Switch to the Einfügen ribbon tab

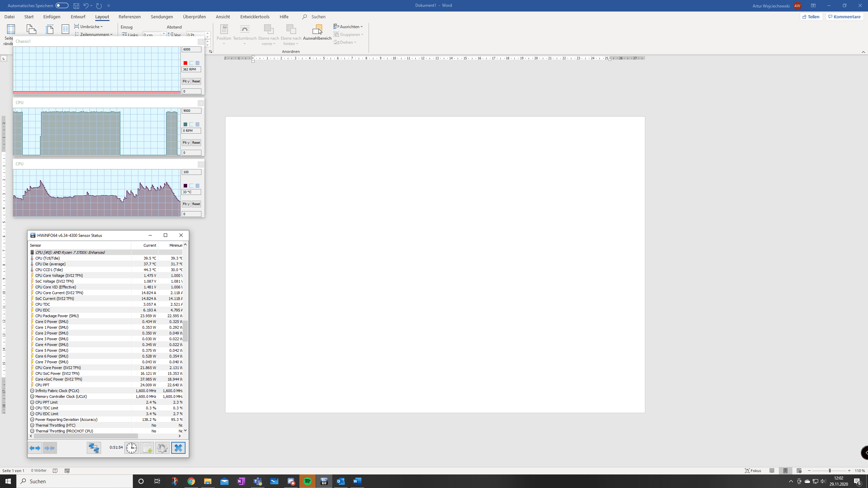coord(52,17)
